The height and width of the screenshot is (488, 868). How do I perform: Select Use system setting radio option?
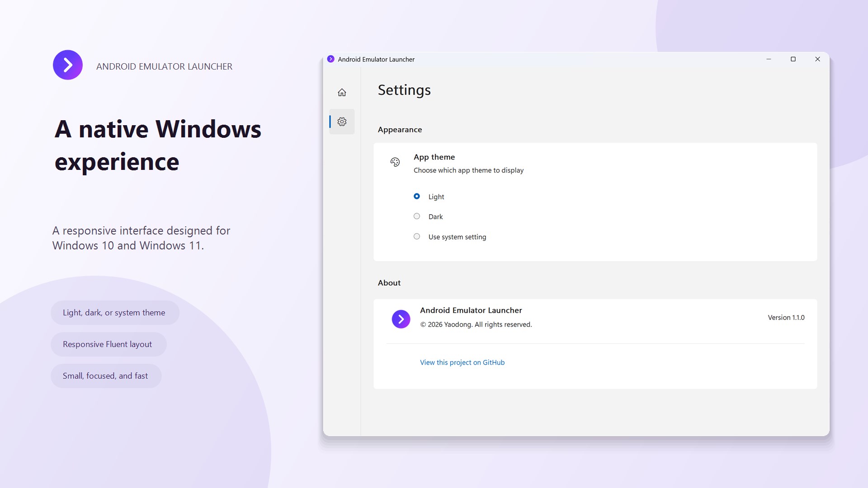tap(417, 236)
